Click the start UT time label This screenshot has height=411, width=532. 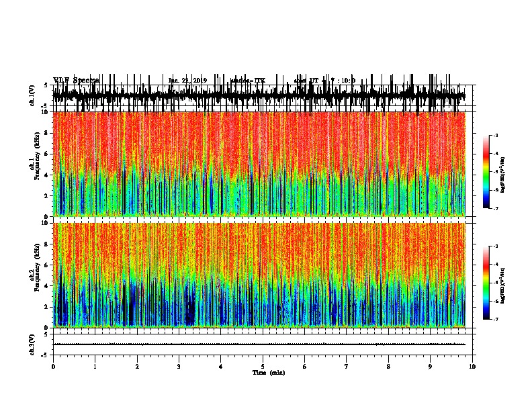[x=324, y=81]
